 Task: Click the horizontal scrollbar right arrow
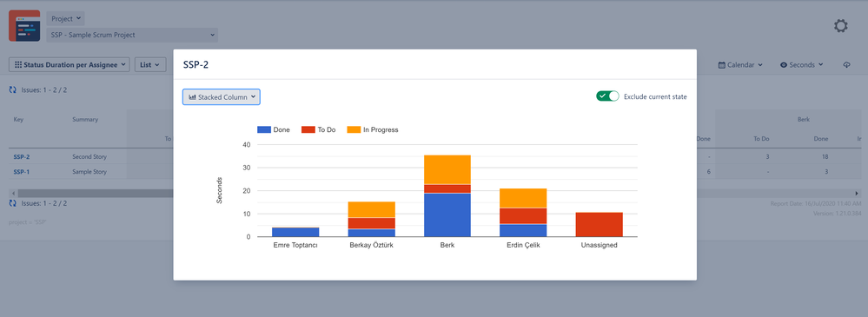click(x=858, y=194)
